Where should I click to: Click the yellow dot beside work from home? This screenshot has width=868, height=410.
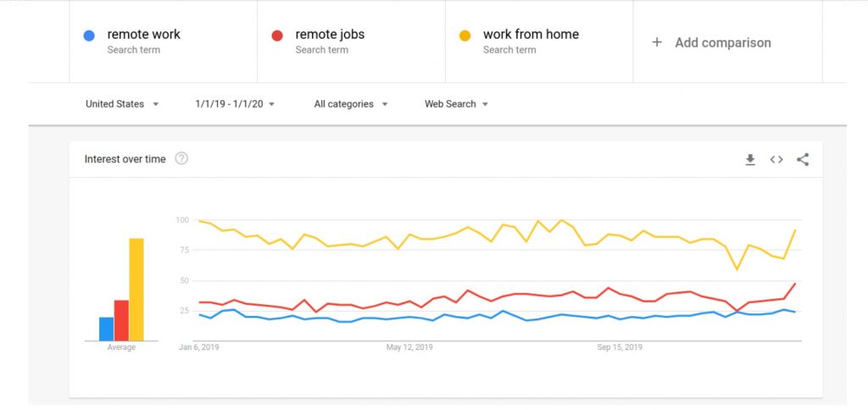coord(465,36)
